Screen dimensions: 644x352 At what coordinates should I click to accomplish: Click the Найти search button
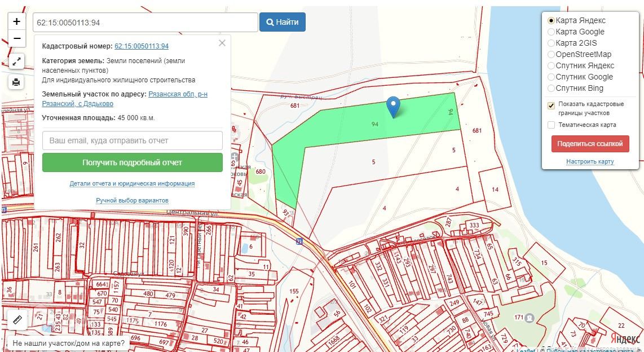click(x=283, y=22)
